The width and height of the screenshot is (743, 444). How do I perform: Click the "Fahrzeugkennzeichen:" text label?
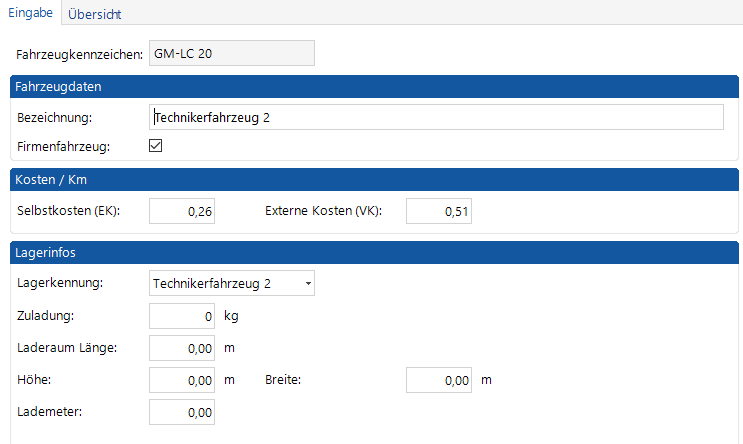(81, 53)
